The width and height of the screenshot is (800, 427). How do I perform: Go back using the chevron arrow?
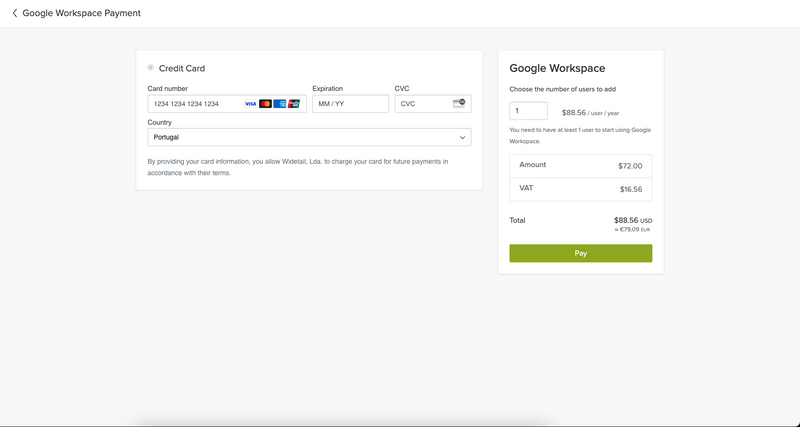pos(14,13)
